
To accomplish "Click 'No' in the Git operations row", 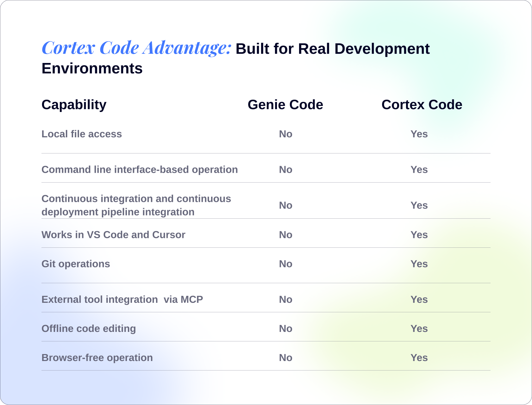I will (285, 264).
